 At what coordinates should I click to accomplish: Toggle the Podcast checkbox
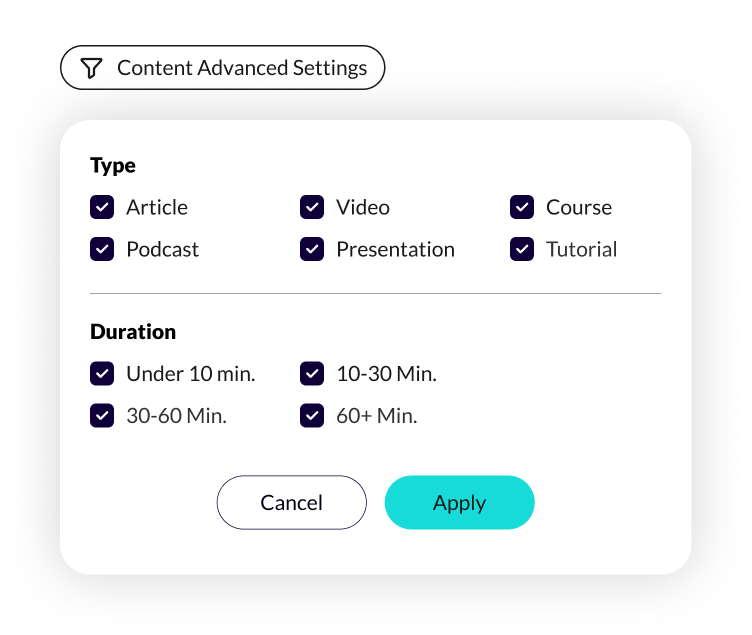click(102, 249)
